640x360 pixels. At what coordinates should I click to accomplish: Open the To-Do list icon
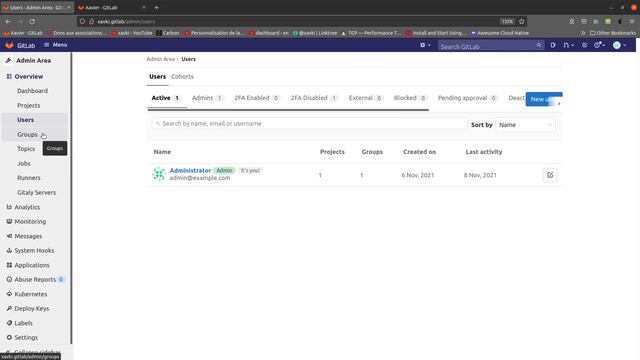(x=584, y=45)
